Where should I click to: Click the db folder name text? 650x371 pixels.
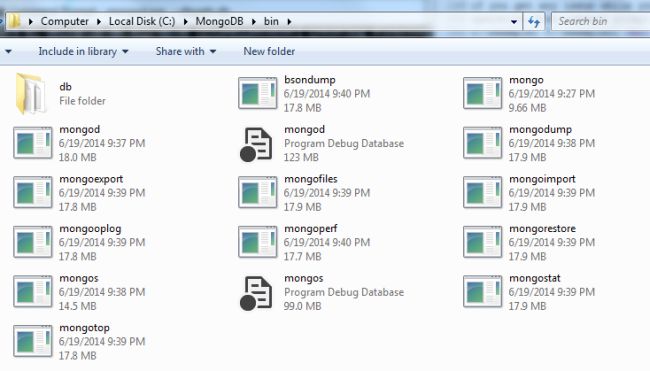(65, 87)
